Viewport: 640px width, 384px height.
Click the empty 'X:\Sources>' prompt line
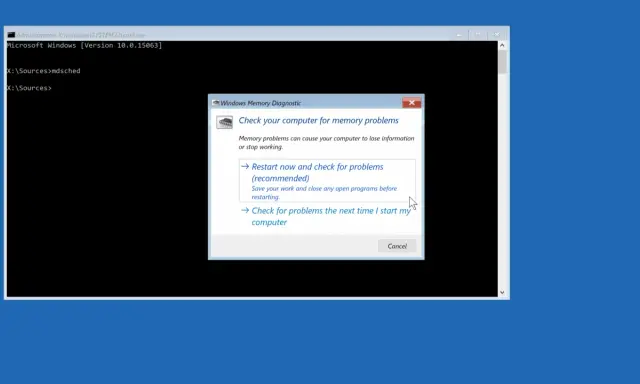[x=29, y=88]
